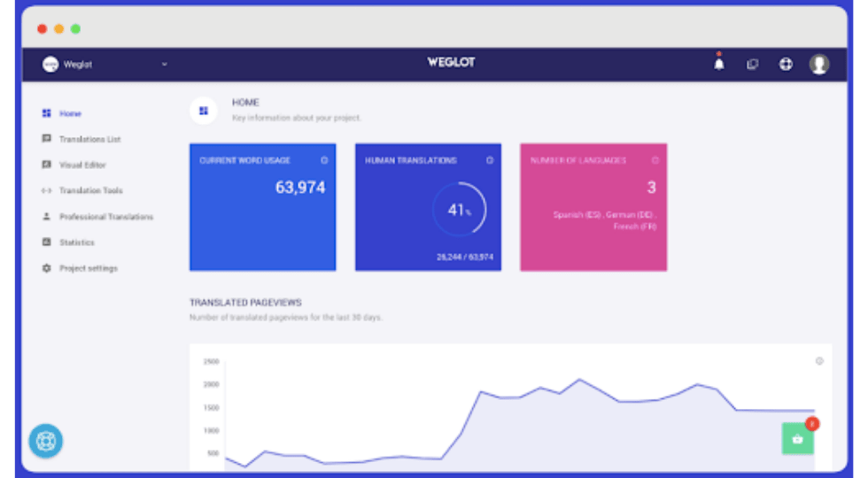Click the Translation Tools arrows icon
The width and height of the screenshot is (868, 478).
pos(46,190)
